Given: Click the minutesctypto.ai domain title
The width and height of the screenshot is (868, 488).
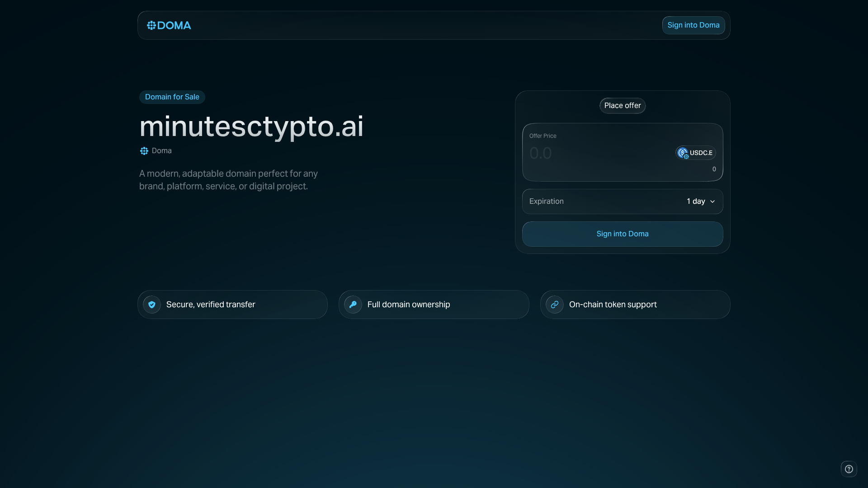Looking at the screenshot, I should [x=251, y=126].
